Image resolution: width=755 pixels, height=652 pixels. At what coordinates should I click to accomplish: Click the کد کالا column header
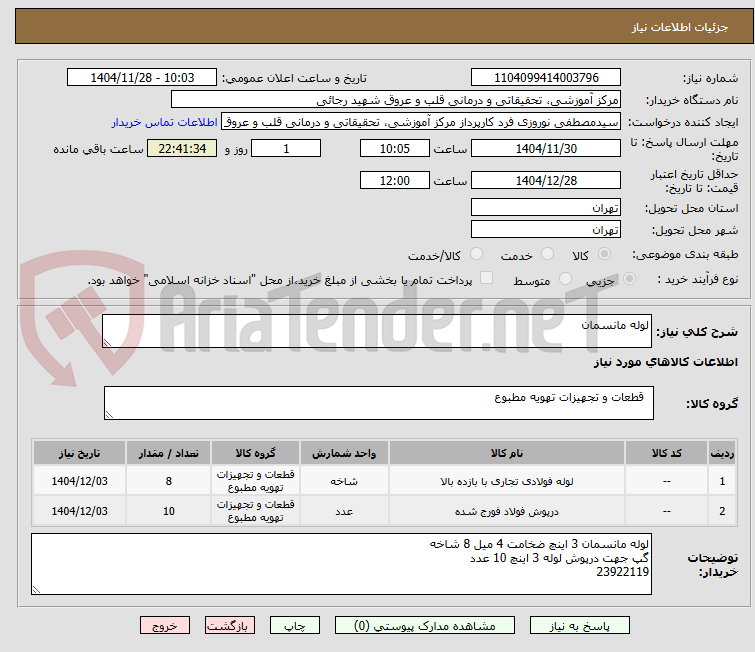pyautogui.click(x=666, y=453)
